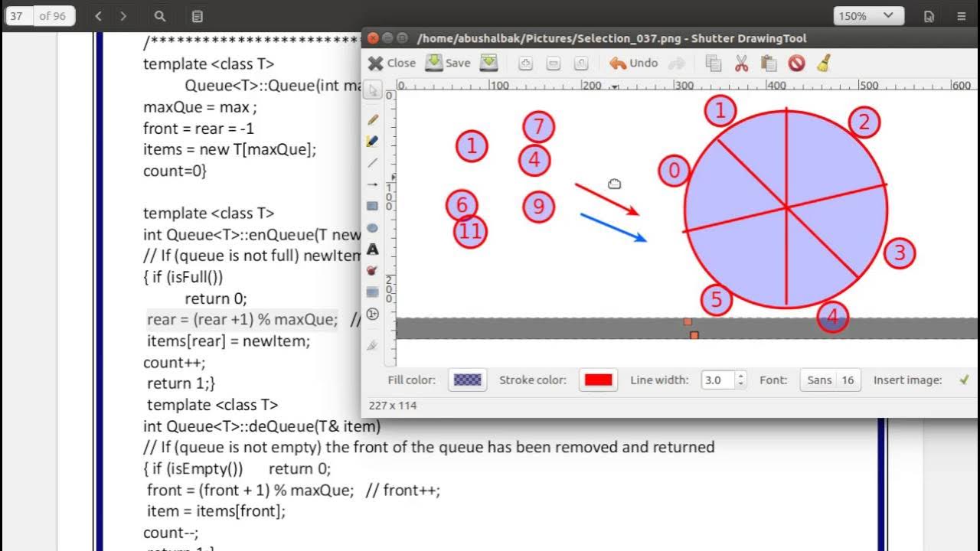Click the '227 x 114' status text
The width and height of the screenshot is (980, 551).
point(393,406)
